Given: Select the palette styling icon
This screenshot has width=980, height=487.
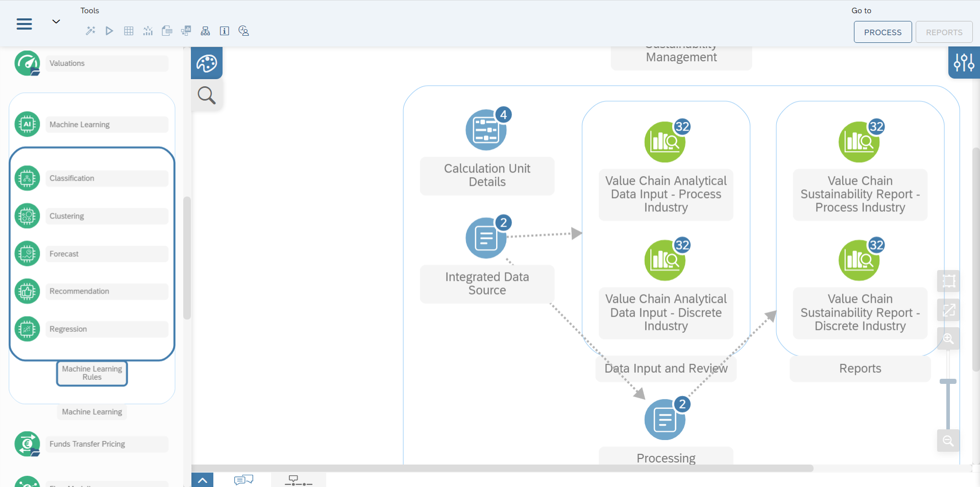Looking at the screenshot, I should tap(206, 63).
